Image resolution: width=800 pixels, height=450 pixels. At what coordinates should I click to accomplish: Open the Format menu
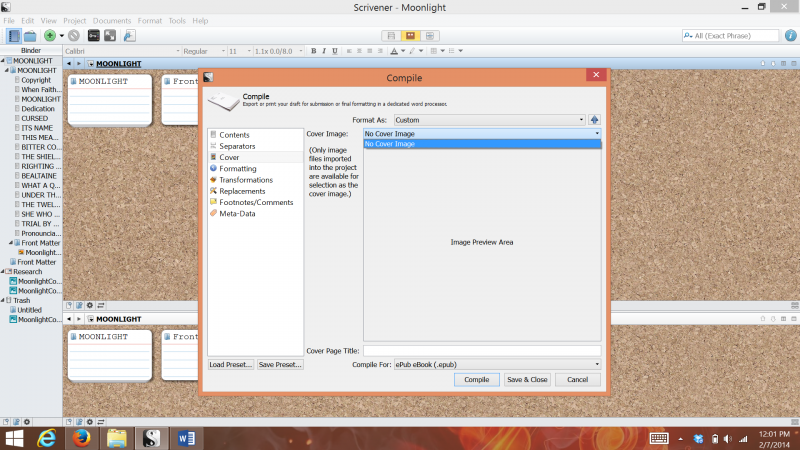click(x=149, y=21)
